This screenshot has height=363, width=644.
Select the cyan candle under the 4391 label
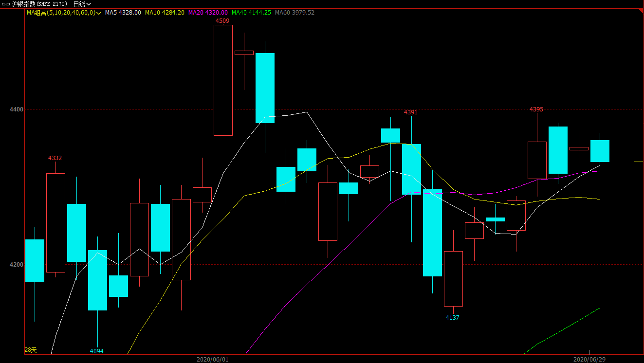pos(411,169)
